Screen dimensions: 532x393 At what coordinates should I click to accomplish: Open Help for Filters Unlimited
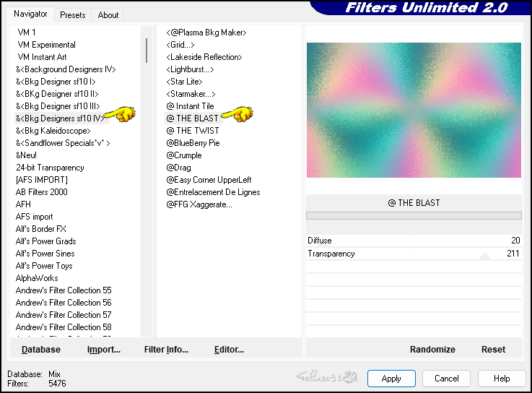(x=502, y=379)
